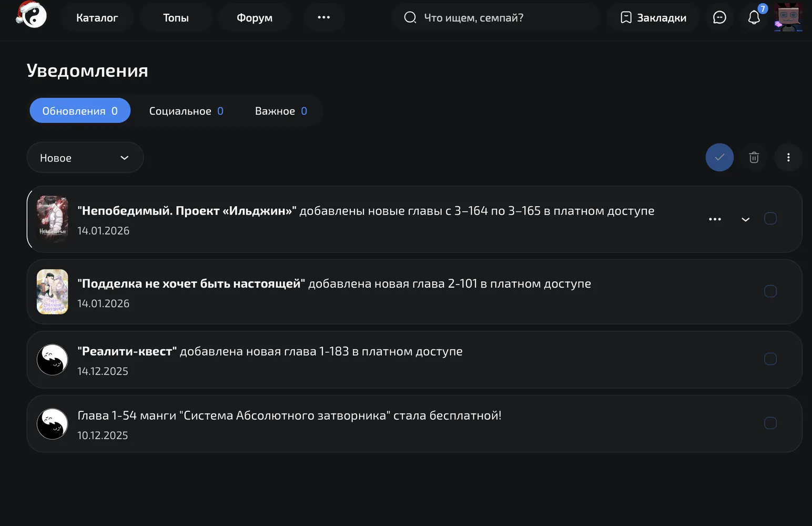Click the Уведомления page heading
The width and height of the screenshot is (812, 526).
(x=87, y=70)
